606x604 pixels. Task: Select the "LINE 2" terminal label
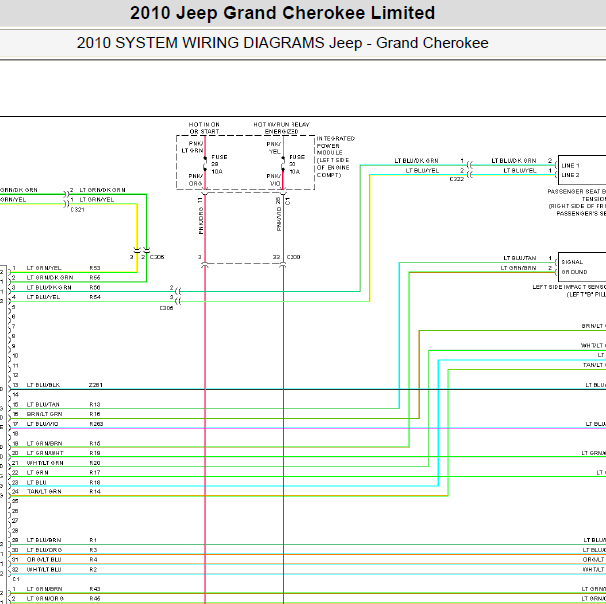[570, 175]
